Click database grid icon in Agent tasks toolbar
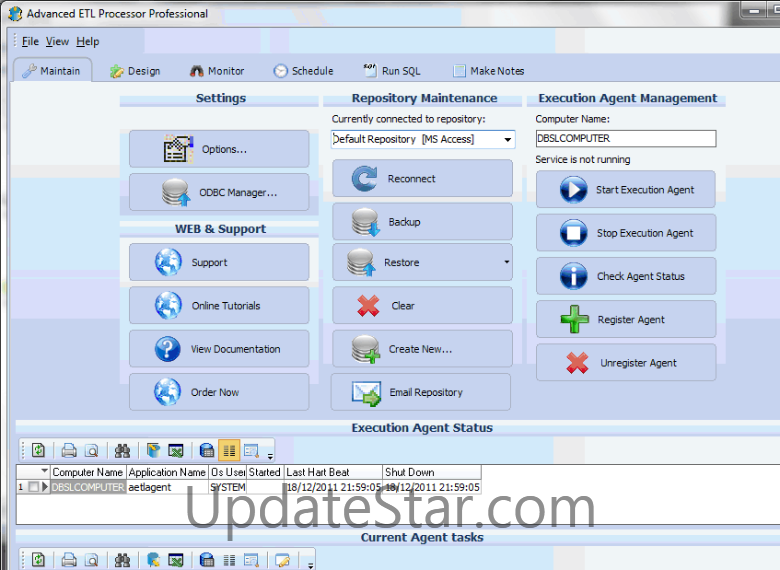The width and height of the screenshot is (780, 570). [206, 560]
